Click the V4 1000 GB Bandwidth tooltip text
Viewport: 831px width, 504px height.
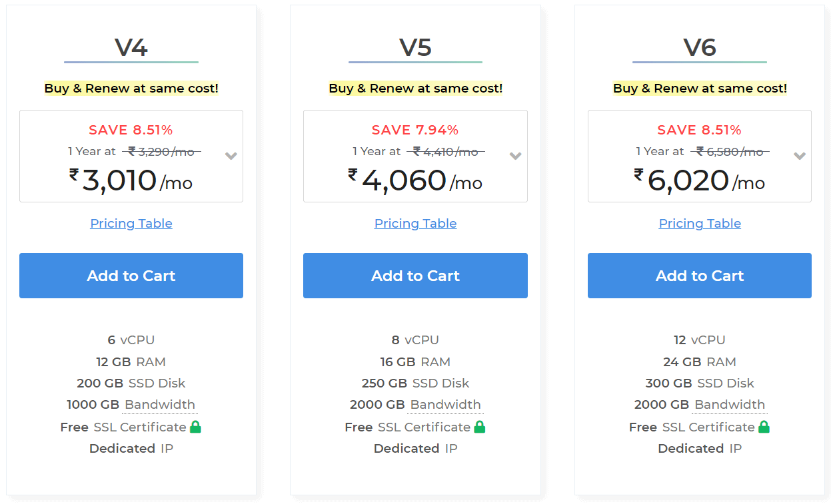point(160,405)
